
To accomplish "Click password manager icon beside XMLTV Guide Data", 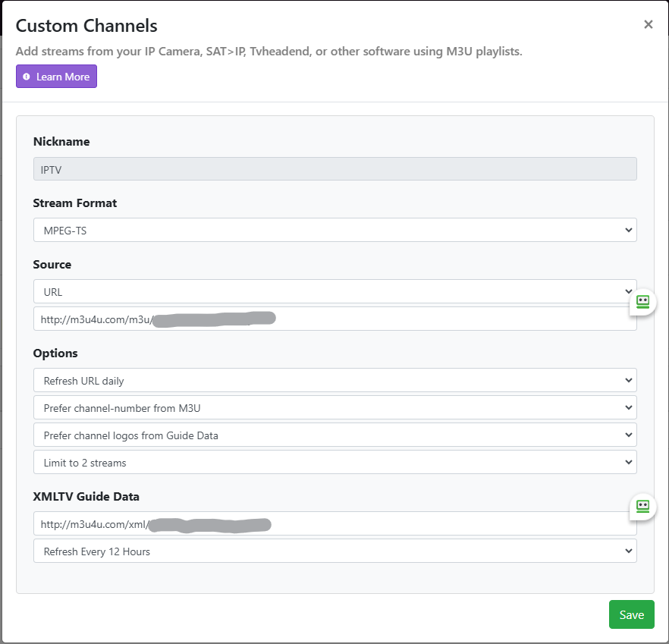I will point(642,506).
